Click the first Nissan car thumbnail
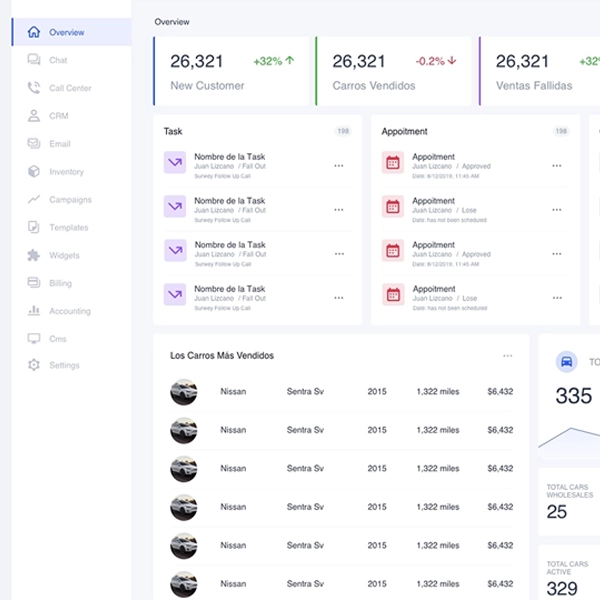 click(x=184, y=391)
